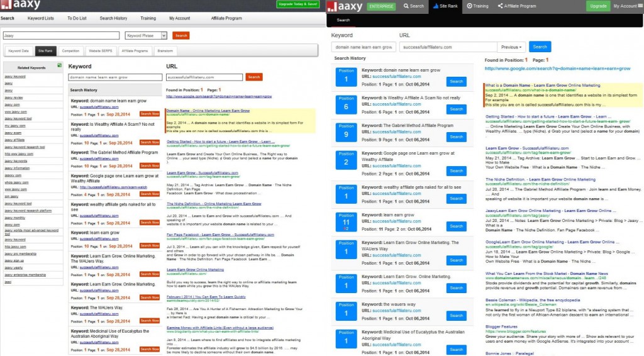Click the Position 11 badge for 'learn earn grow'
The image size is (644, 356).
point(346,222)
